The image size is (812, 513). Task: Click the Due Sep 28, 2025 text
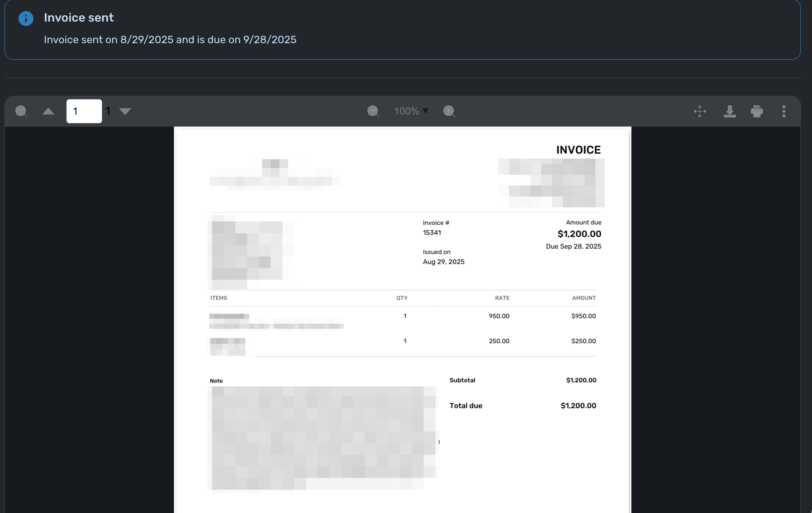[573, 247]
